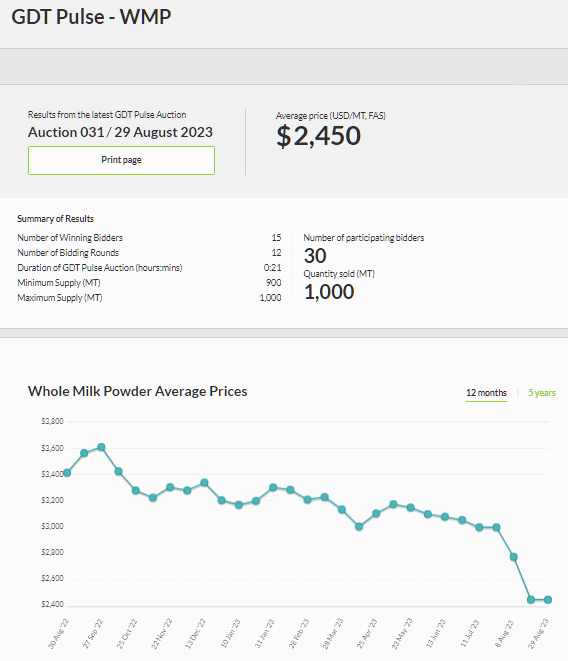Screen dimensions: 568x661
Task: Click the 13 Dec '22 x-axis label
Action: click(196, 633)
